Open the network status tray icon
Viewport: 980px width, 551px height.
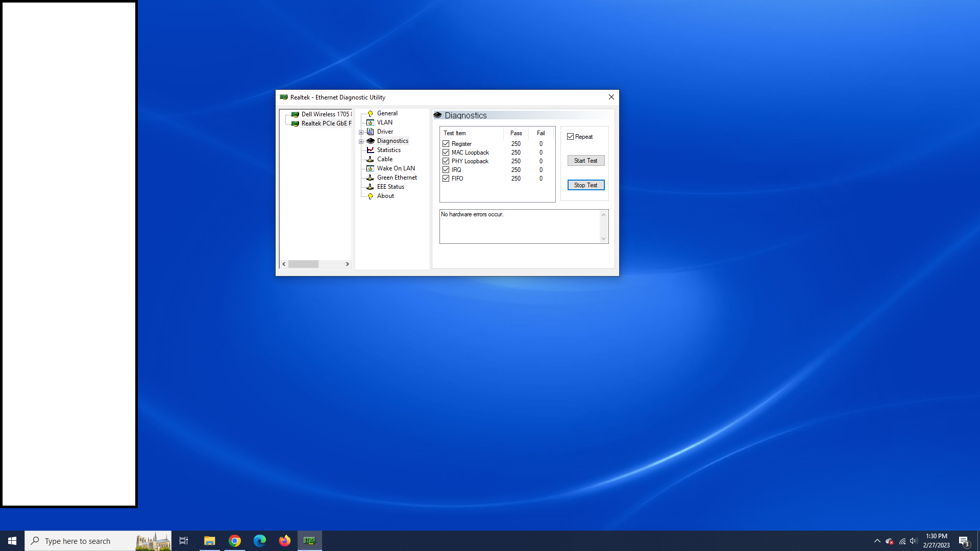pyautogui.click(x=902, y=541)
